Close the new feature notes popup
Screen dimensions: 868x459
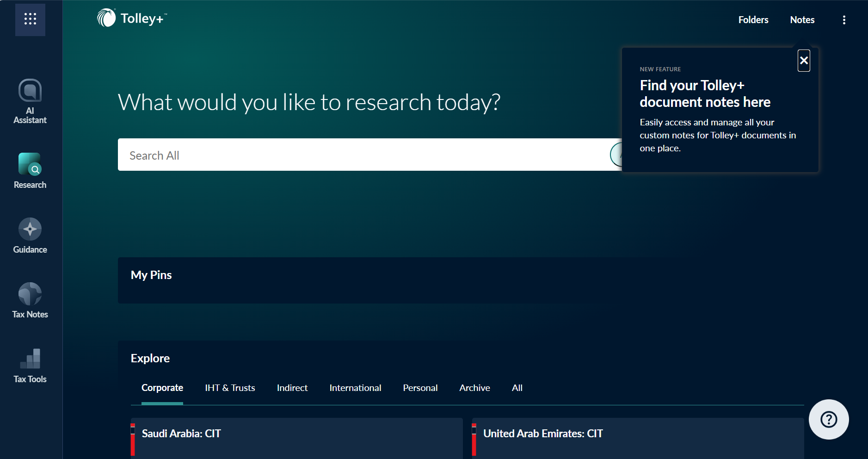pyautogui.click(x=804, y=61)
